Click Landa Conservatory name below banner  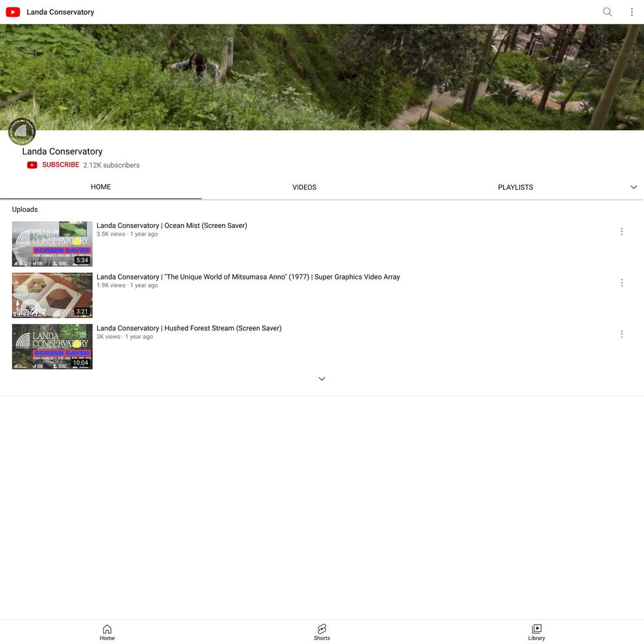[62, 151]
